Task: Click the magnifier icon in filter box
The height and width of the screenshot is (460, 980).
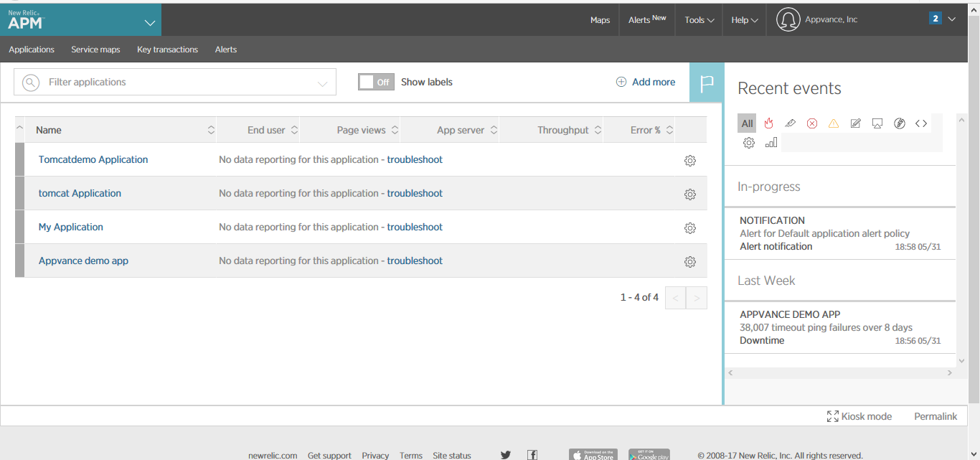Action: point(31,83)
